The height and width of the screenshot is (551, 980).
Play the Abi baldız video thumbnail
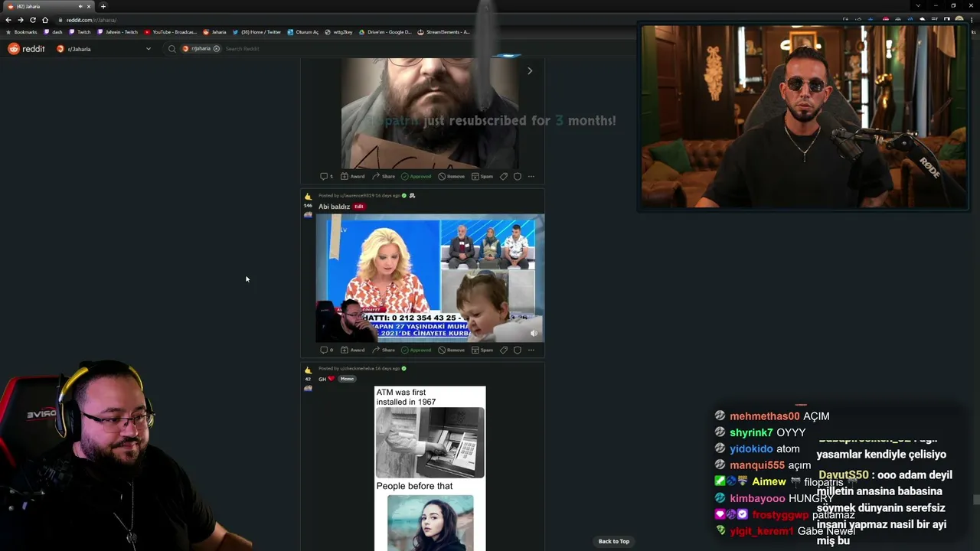pos(430,278)
